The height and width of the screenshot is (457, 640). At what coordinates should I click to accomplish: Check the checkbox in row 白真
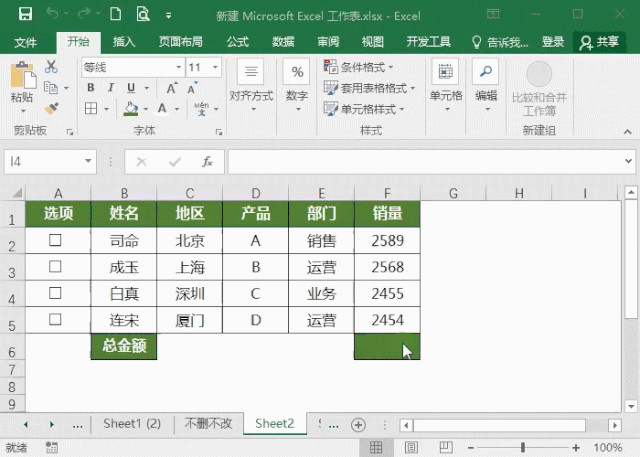point(55,293)
